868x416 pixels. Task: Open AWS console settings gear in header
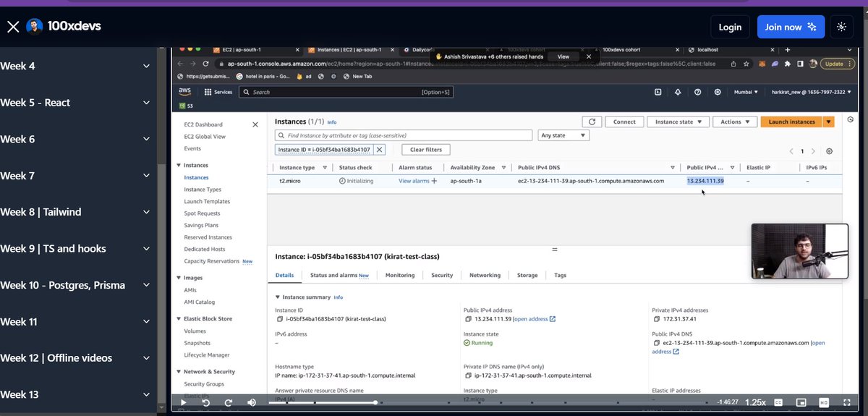pyautogui.click(x=718, y=92)
